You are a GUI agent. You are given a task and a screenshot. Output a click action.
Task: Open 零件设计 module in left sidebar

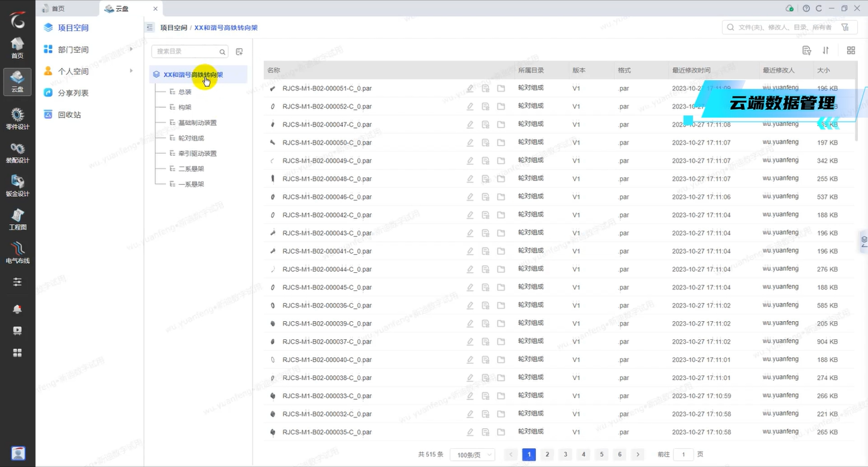coord(17,118)
